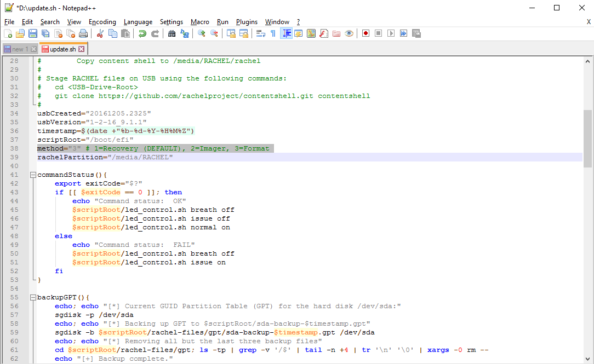Open the user defined language dialog icon
The image size is (594, 364).
[299, 34]
